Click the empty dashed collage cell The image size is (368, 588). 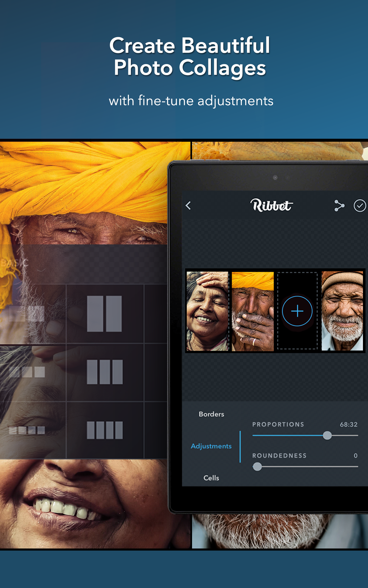pos(297,311)
